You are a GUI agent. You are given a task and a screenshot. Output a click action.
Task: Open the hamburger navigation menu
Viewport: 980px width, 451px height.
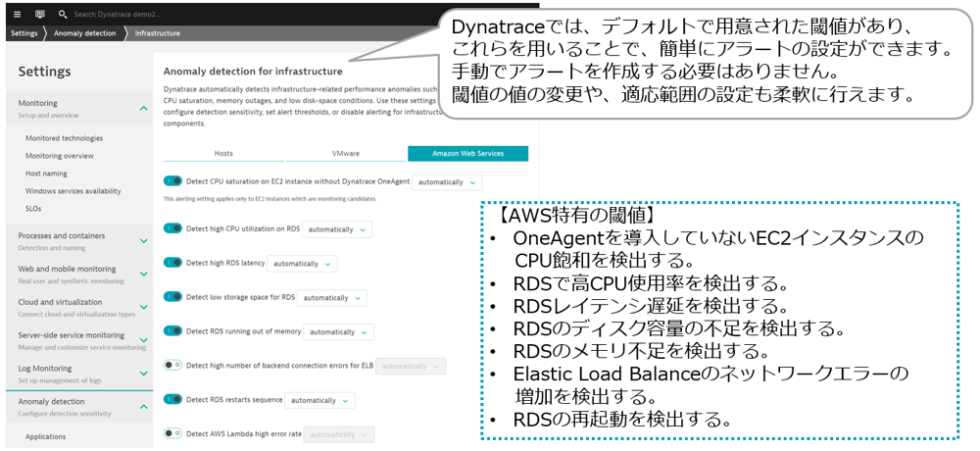coord(17,15)
